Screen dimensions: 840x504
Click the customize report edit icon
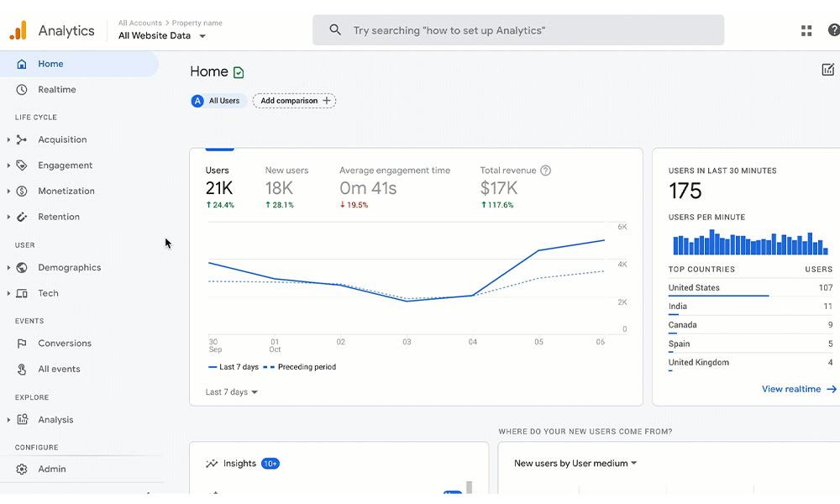tap(828, 70)
